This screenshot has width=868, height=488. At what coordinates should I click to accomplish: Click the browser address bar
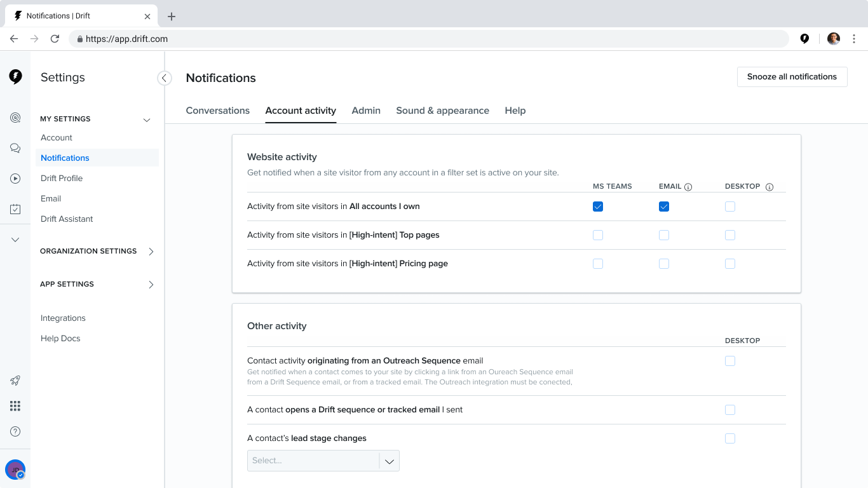[429, 39]
